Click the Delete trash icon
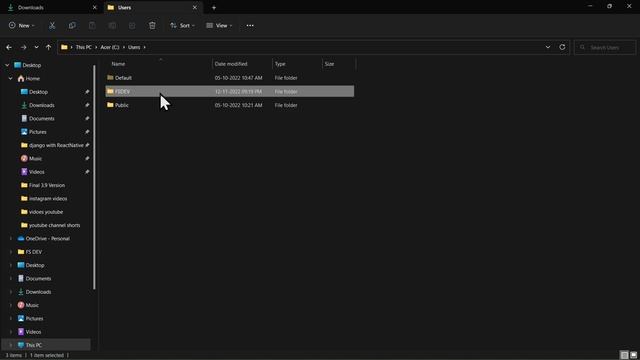The image size is (640, 360). [152, 25]
